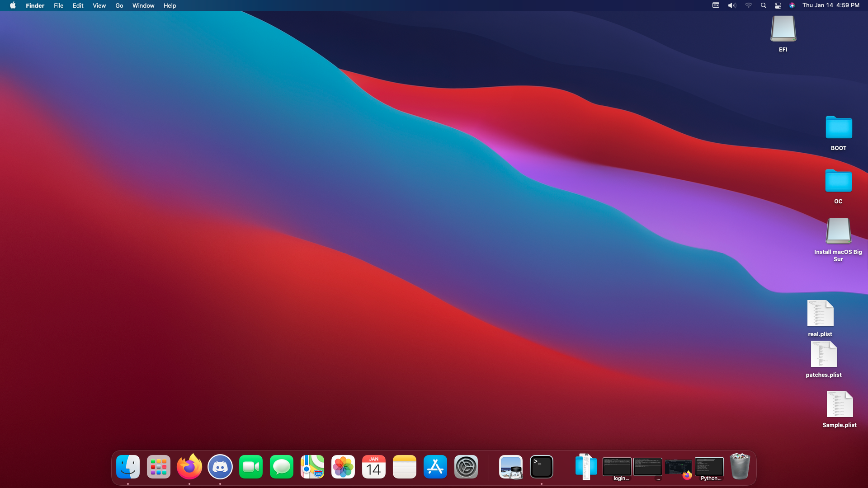Image resolution: width=868 pixels, height=488 pixels.
Task: Restore minimized Python window from Dock
Action: point(709,467)
